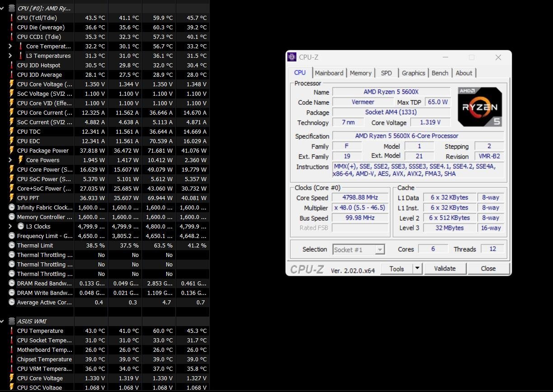Click the Multiplier value x 48.0
The image size is (553, 392).
coord(360,208)
